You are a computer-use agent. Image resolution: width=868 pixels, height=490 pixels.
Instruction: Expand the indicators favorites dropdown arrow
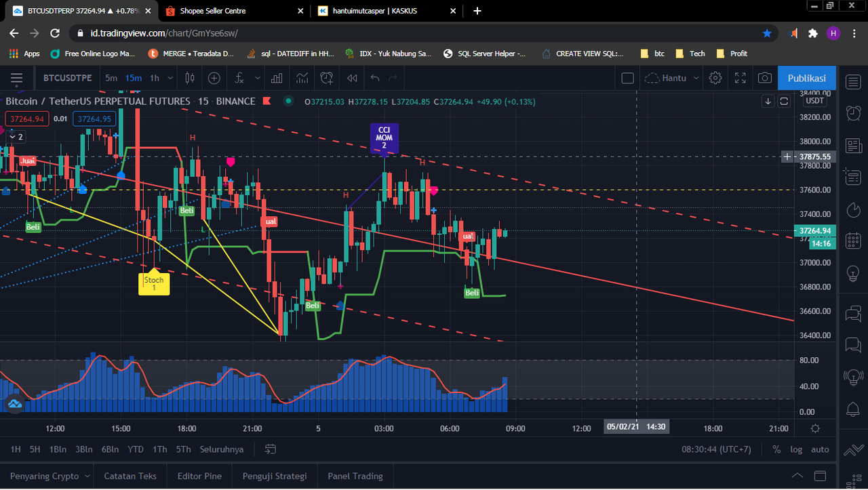[257, 78]
